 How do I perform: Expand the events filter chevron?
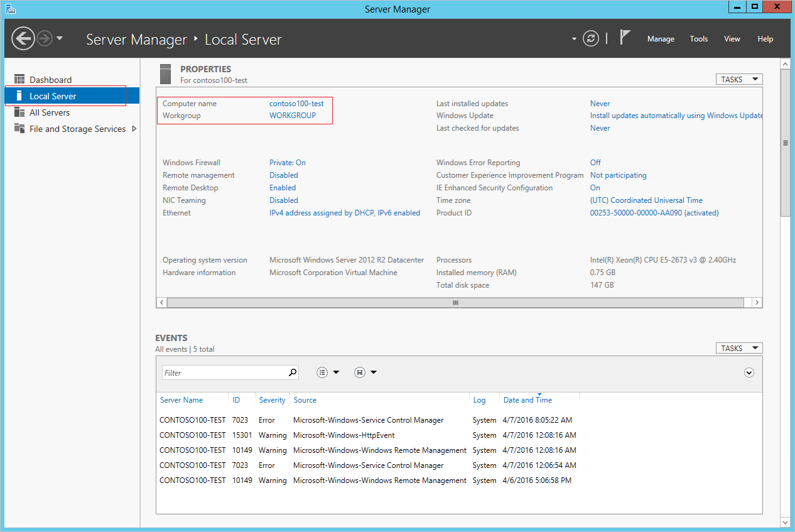[x=749, y=372]
